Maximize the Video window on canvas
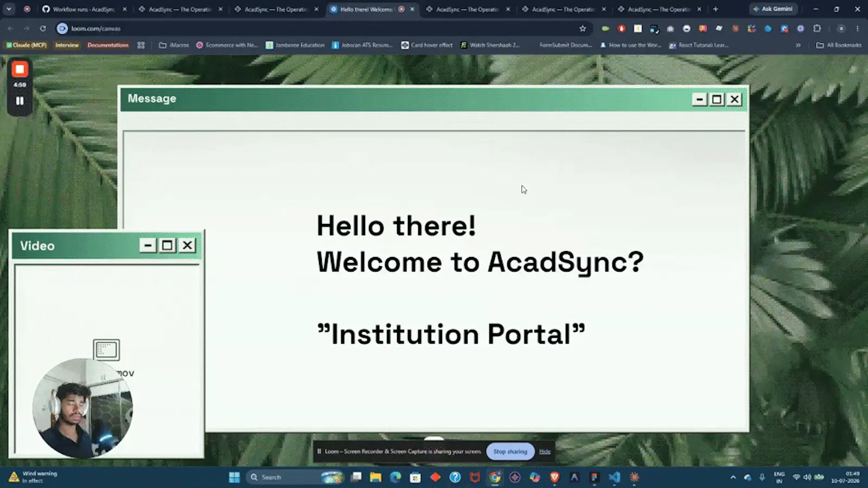 pyautogui.click(x=168, y=246)
